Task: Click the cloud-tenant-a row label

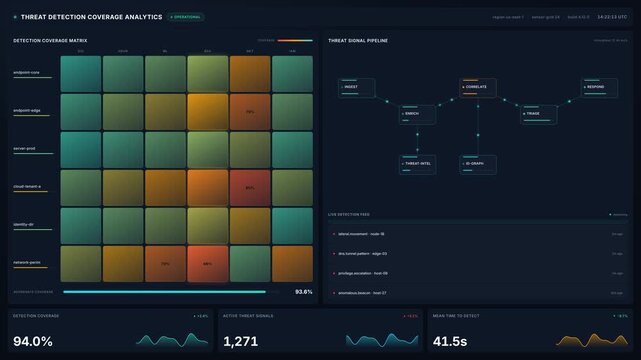Action: tap(27, 186)
